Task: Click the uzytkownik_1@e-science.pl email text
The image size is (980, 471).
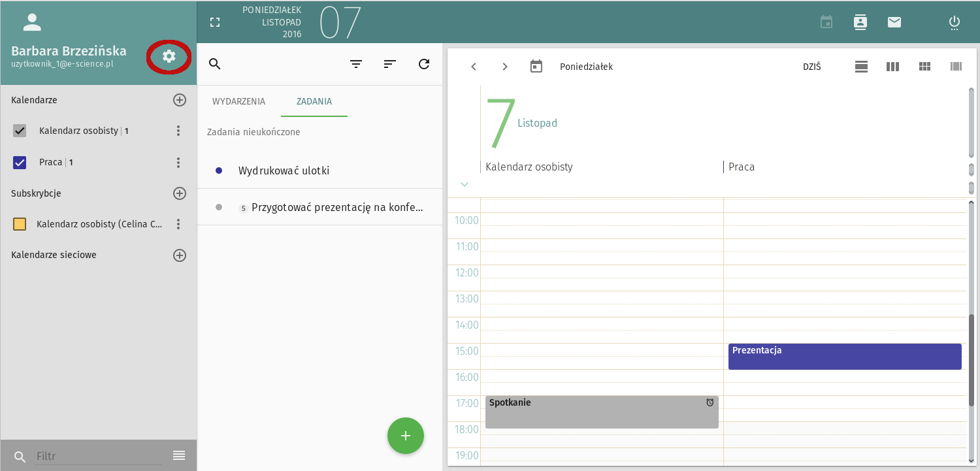Action: coord(62,65)
